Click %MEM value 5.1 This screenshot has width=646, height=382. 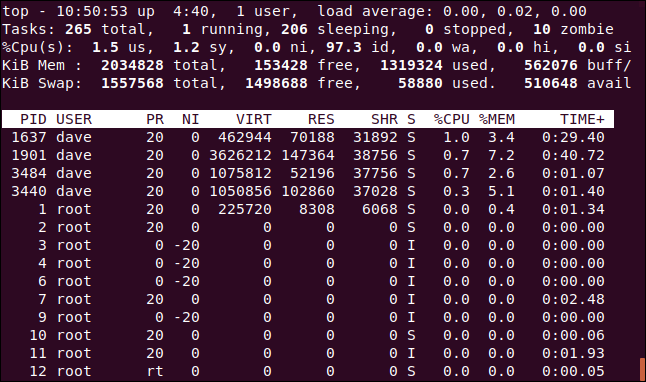point(501,191)
